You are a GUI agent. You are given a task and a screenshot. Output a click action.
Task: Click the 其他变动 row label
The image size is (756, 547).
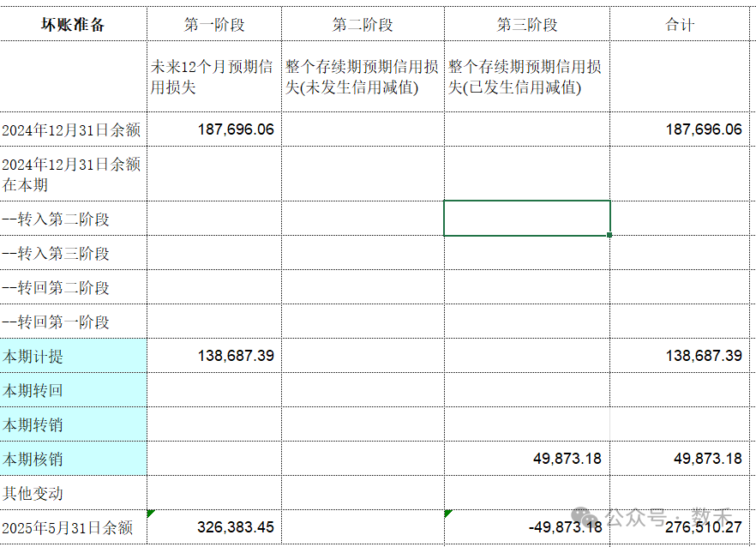click(x=73, y=492)
